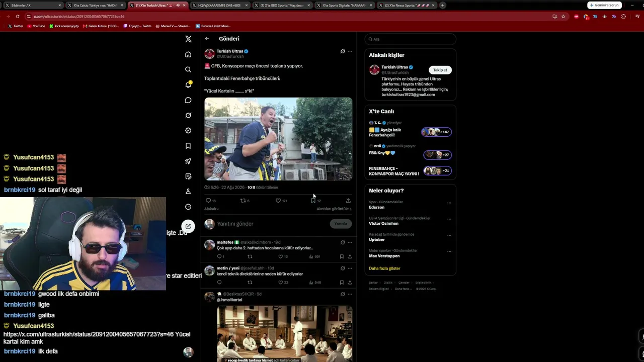Click the browser address bar URL
Viewport: 644px width, 362px height.
click(x=79, y=16)
